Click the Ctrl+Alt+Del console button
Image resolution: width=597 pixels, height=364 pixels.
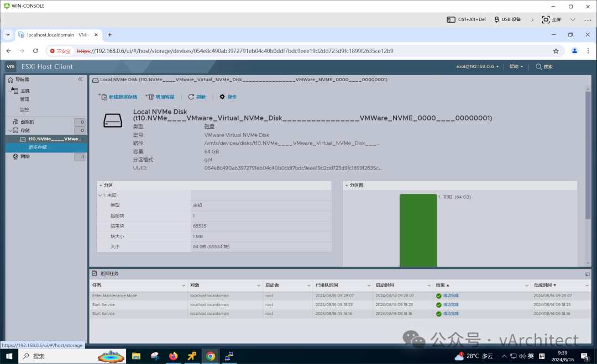(466, 19)
